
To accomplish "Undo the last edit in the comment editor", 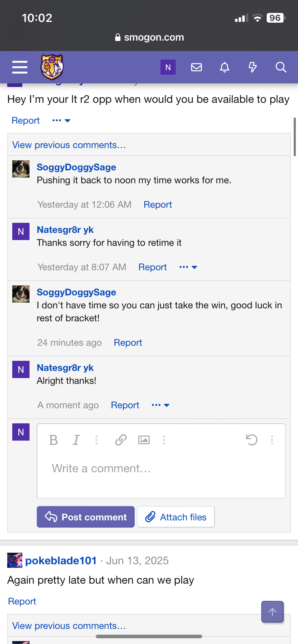I will (252, 440).
